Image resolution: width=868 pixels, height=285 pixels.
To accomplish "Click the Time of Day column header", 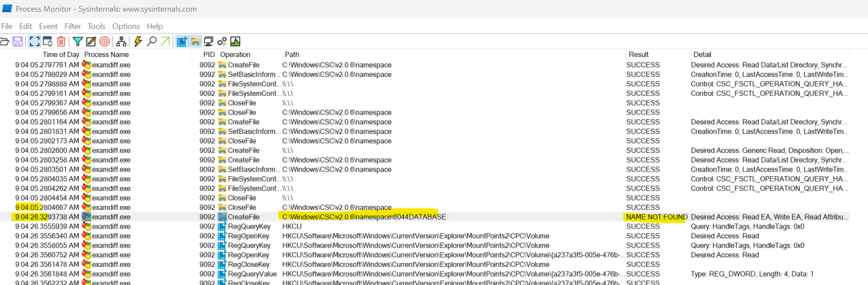I will [61, 54].
